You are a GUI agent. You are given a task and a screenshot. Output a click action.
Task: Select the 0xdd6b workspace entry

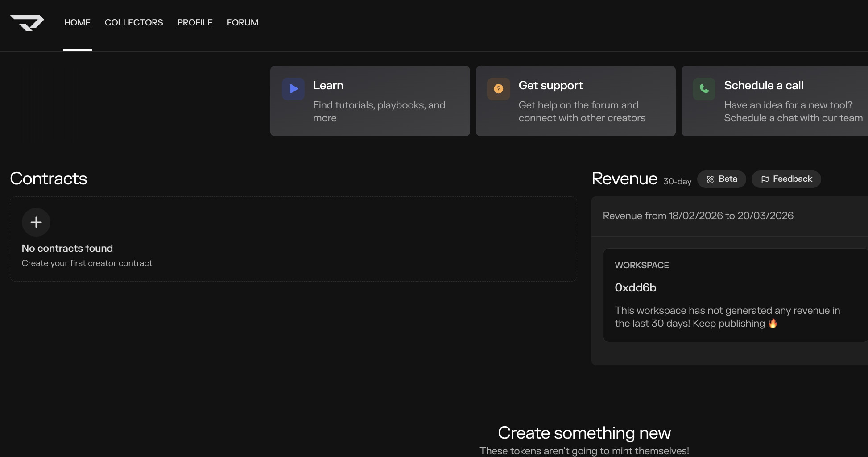coord(635,287)
